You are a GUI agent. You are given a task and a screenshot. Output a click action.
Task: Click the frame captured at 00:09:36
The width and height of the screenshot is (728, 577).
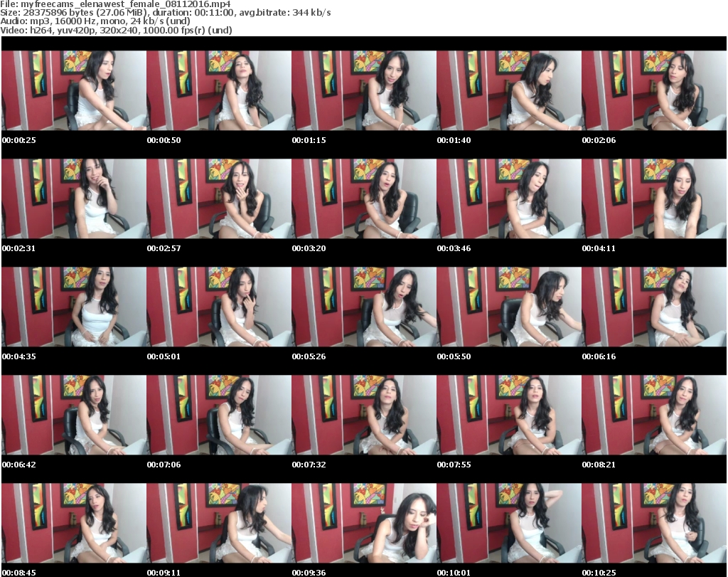tap(364, 523)
